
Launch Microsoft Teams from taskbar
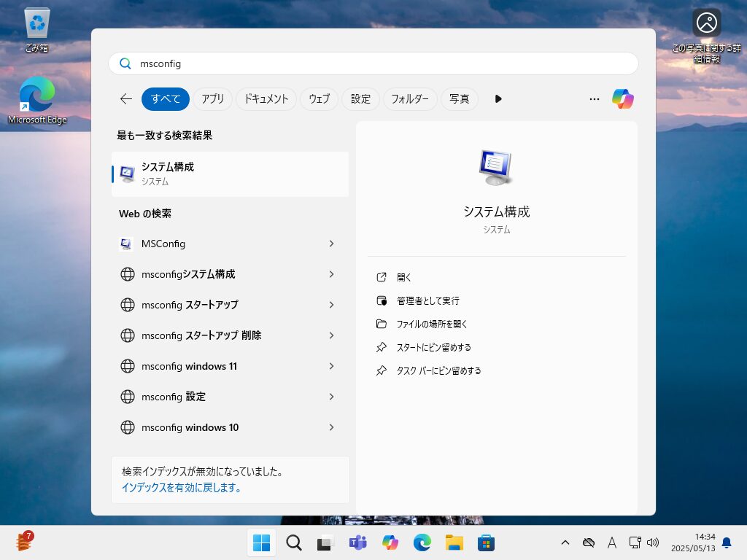[x=357, y=542]
